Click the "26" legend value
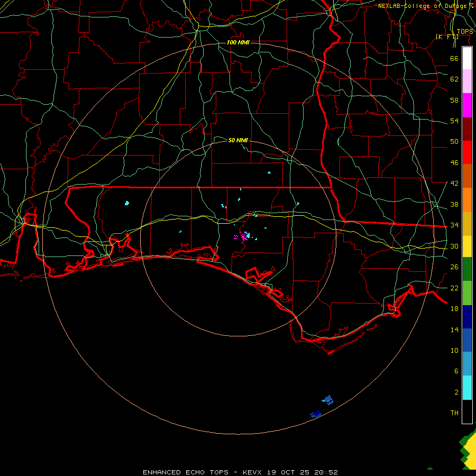The height and width of the screenshot is (476, 476). tap(454, 267)
